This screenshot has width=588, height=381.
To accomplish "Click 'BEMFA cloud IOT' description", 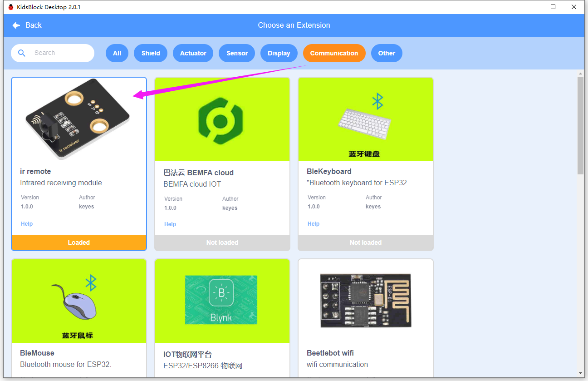I will (192, 184).
